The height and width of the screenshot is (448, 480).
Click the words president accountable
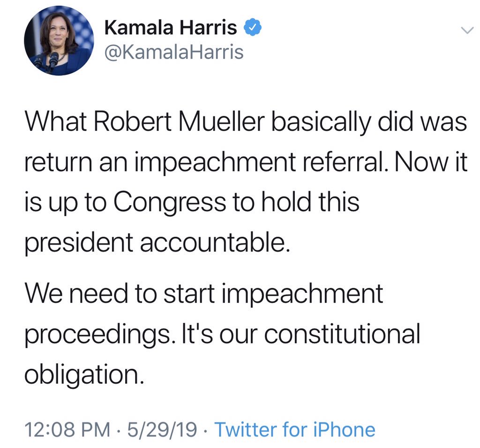pyautogui.click(x=157, y=243)
